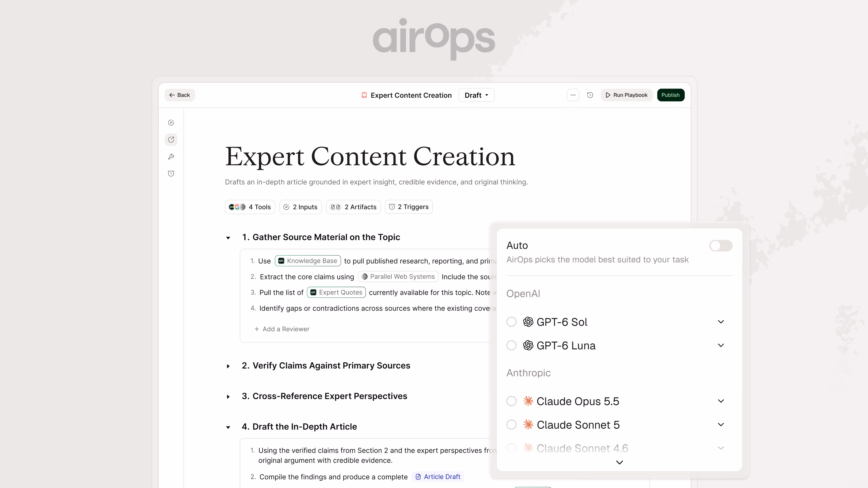Click the header title 'Expert Content Creation'
The image size is (868, 488).
coord(411,95)
